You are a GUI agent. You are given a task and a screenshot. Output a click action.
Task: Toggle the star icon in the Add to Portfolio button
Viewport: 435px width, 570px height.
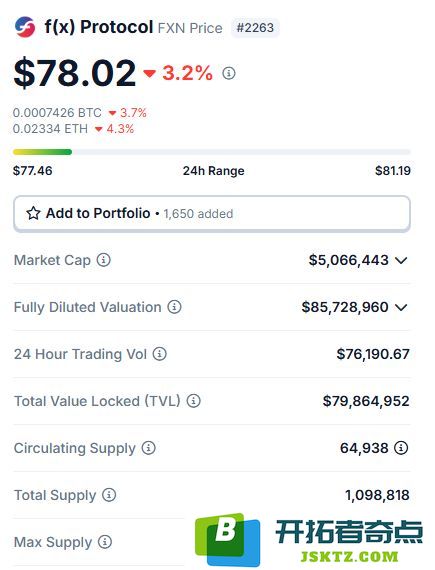[x=33, y=213]
